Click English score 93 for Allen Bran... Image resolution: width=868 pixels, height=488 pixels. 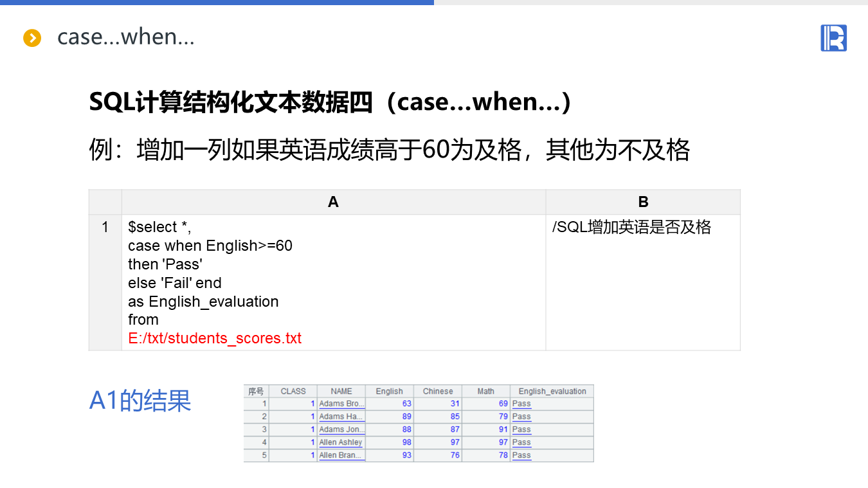406,455
